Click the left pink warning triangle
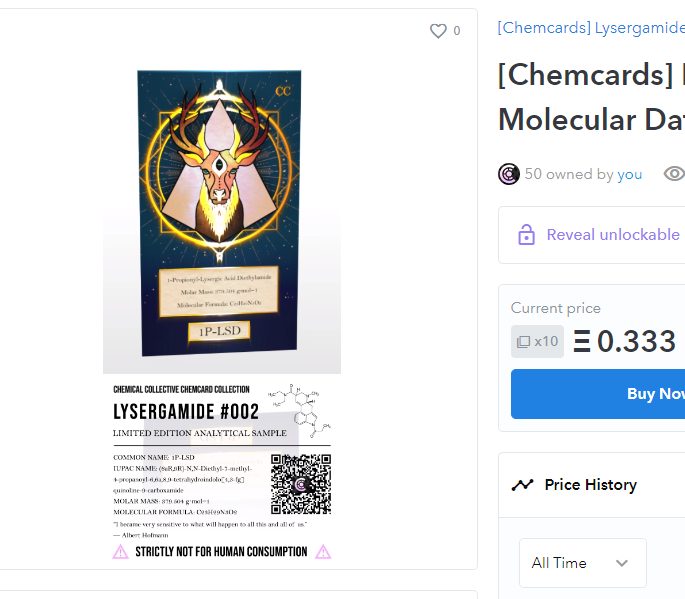Image resolution: width=685 pixels, height=599 pixels. [x=120, y=552]
